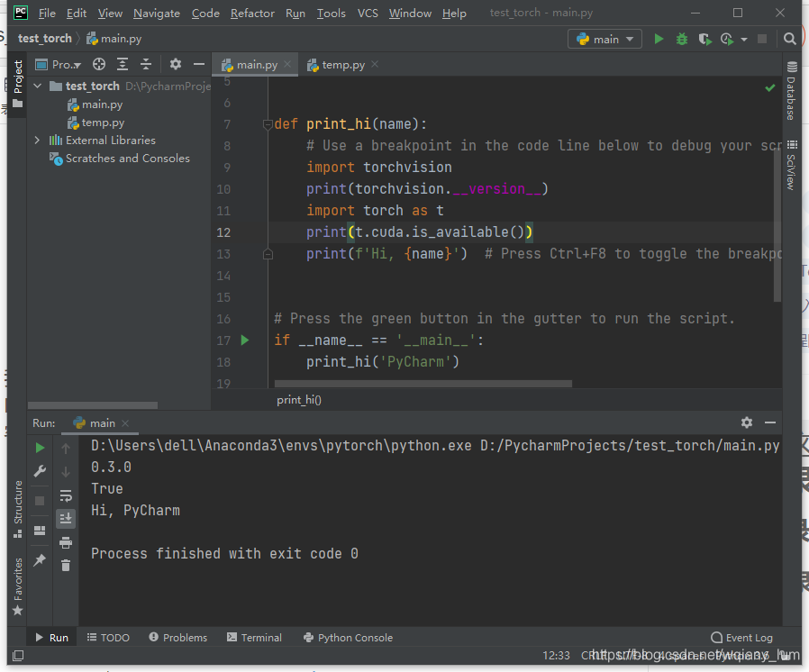Open the Navigate menu

click(156, 13)
